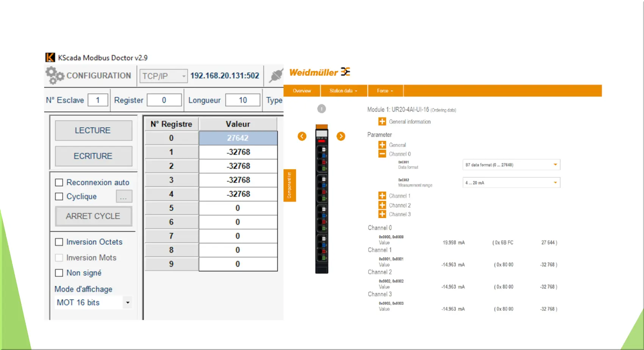Go to next module with right arrow

[x=341, y=136]
